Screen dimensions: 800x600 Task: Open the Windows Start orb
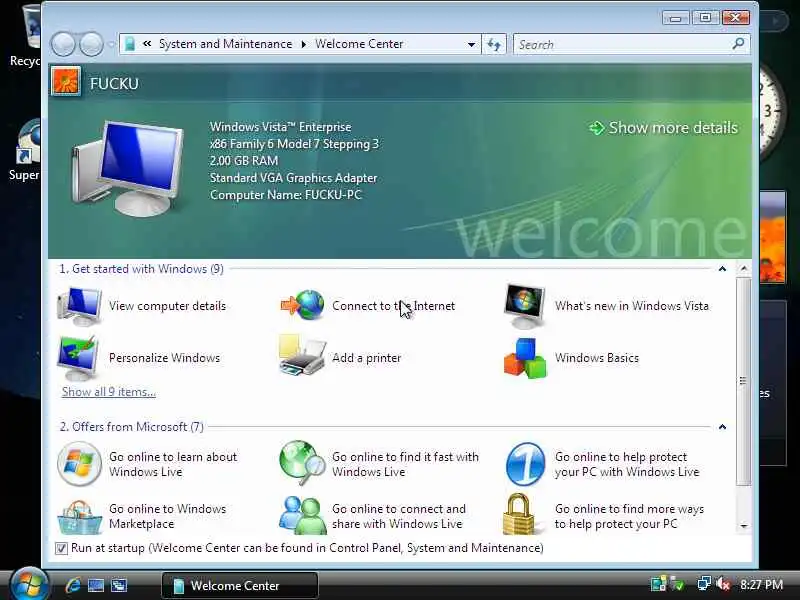(28, 584)
